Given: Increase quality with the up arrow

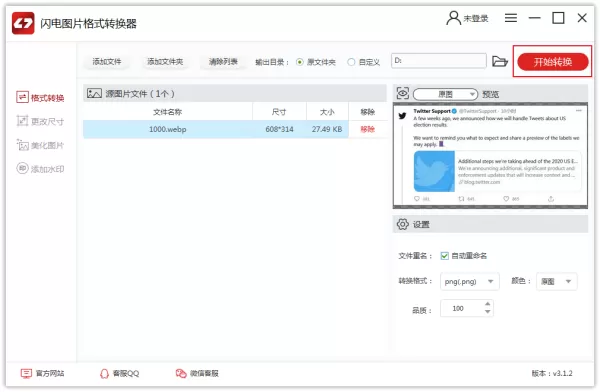Looking at the screenshot, I should [487, 304].
